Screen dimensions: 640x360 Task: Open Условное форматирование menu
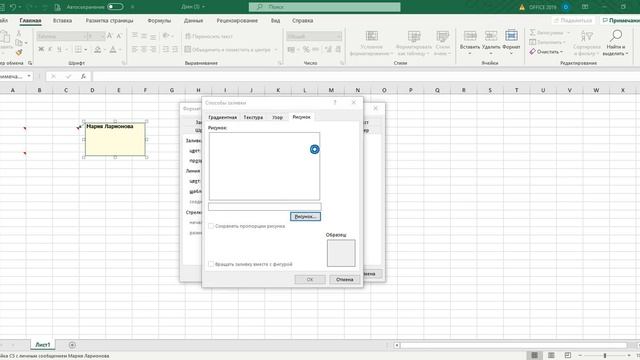pos(371,43)
